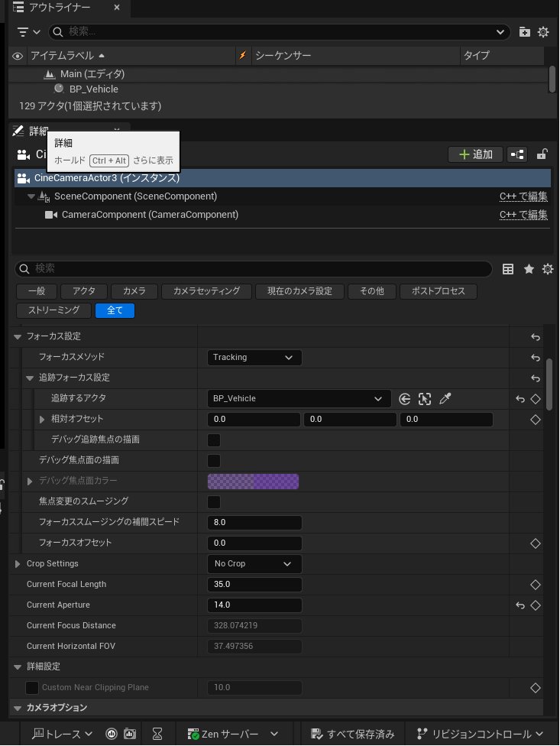Enable Draw Debug Tracking Focus Point checkbox
Screen dimensions: 560x746
[x=214, y=440]
